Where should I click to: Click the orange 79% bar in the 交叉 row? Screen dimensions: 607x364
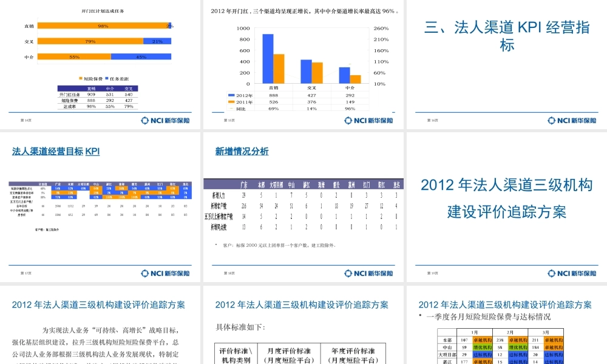(x=90, y=41)
